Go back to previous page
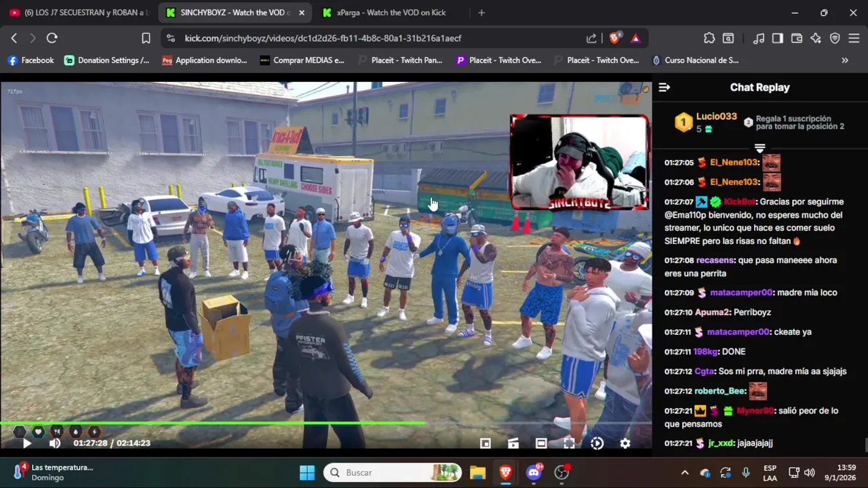 pyautogui.click(x=14, y=39)
